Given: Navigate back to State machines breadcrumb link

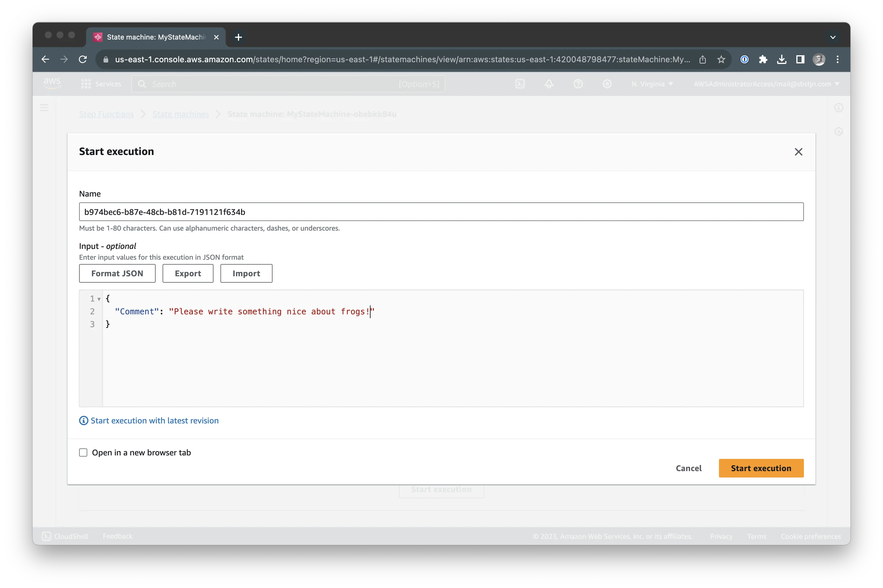Looking at the screenshot, I should coord(180,114).
